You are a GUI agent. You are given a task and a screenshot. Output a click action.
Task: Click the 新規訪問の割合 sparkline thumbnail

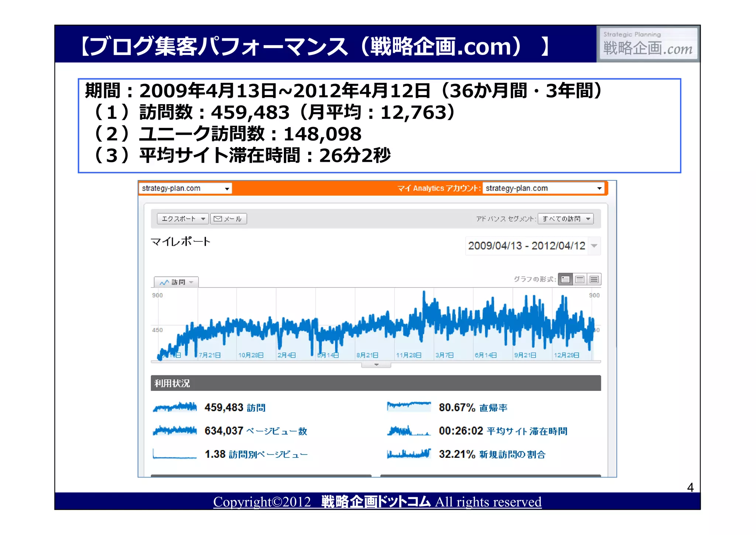pyautogui.click(x=409, y=454)
